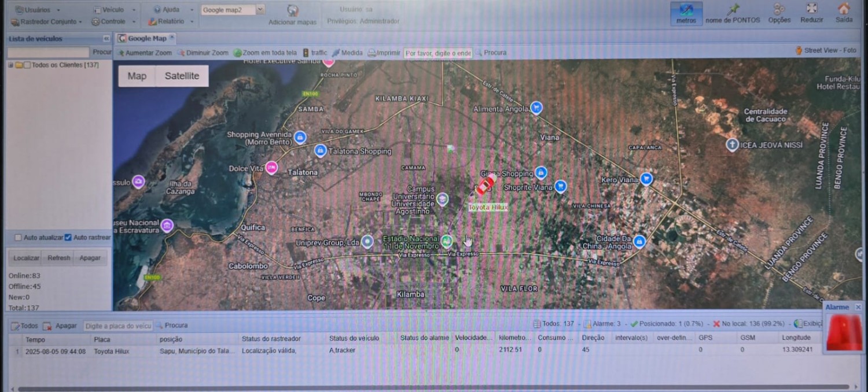Open the Usuários dropdown menu
This screenshot has width=868, height=392.
[x=37, y=10]
